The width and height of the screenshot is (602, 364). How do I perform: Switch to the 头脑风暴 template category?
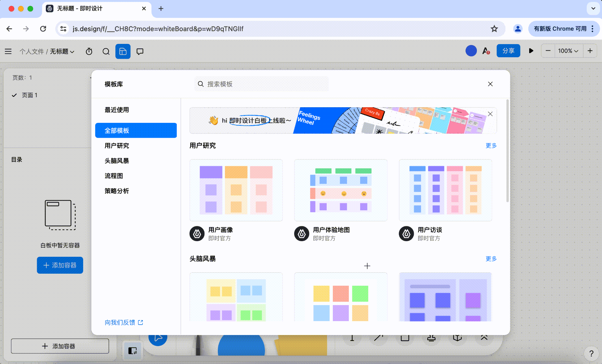(x=117, y=161)
